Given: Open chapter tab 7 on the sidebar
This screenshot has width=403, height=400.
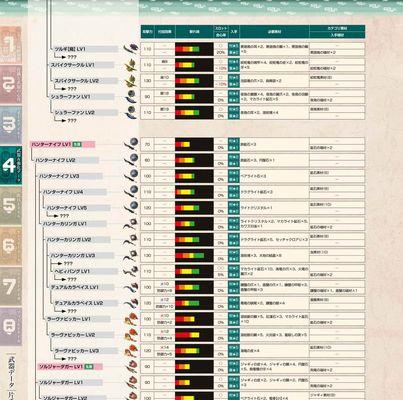Looking at the screenshot, I should pyautogui.click(x=11, y=286).
